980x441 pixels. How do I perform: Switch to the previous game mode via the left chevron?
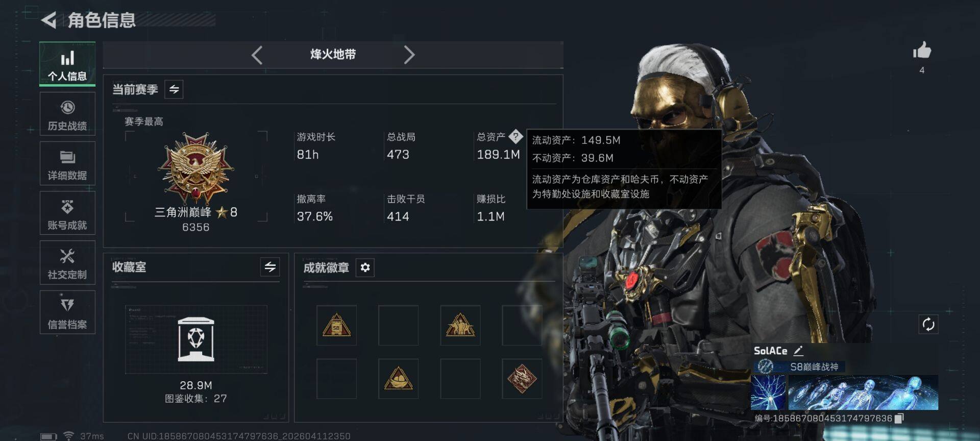tap(257, 55)
